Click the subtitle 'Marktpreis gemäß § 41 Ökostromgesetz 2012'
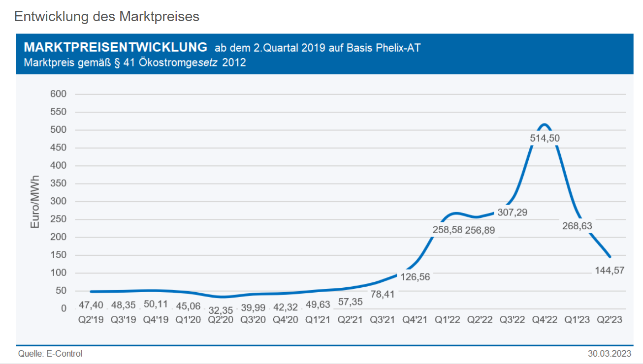This screenshot has height=364, width=643. (135, 63)
